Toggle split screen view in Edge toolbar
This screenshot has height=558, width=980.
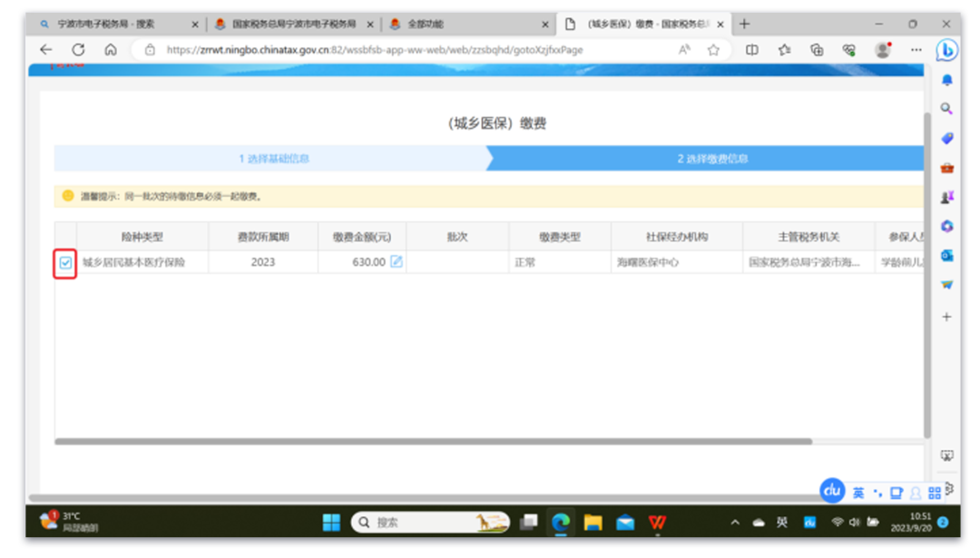click(751, 50)
